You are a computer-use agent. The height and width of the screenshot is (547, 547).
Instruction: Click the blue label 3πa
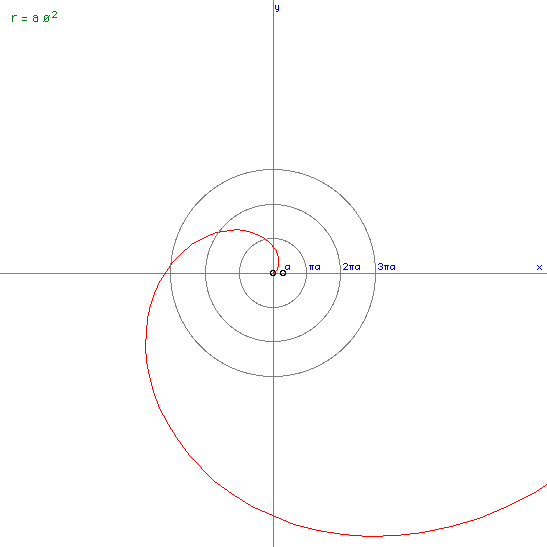(387, 267)
